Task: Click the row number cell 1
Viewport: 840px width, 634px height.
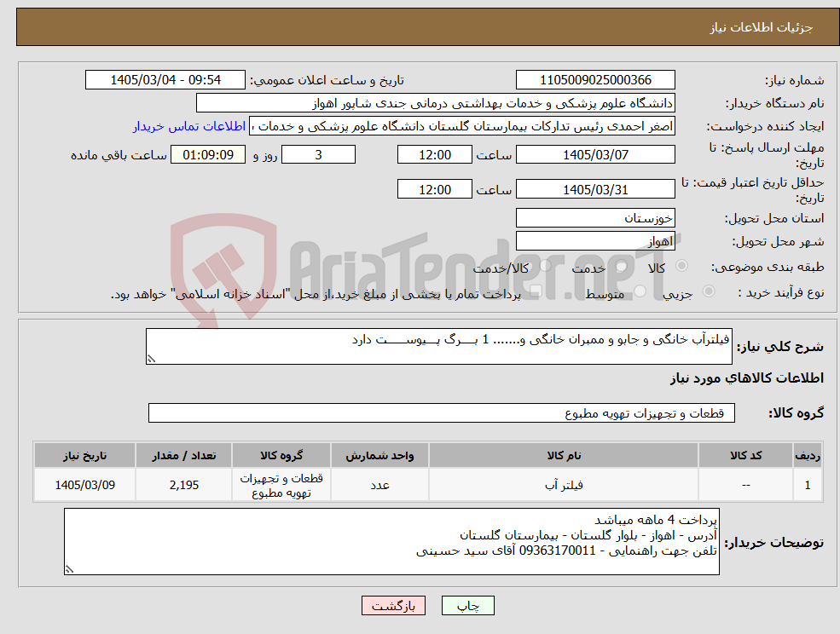Action: [808, 485]
